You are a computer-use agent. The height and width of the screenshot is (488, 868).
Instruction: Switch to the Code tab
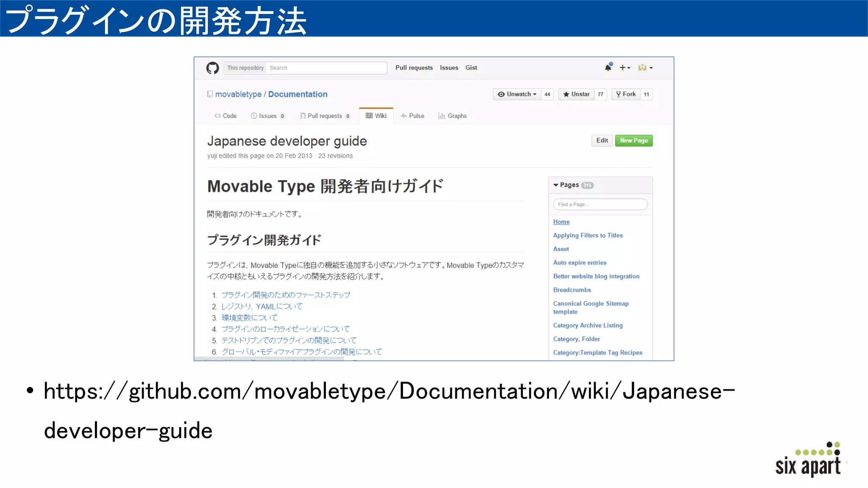click(225, 116)
